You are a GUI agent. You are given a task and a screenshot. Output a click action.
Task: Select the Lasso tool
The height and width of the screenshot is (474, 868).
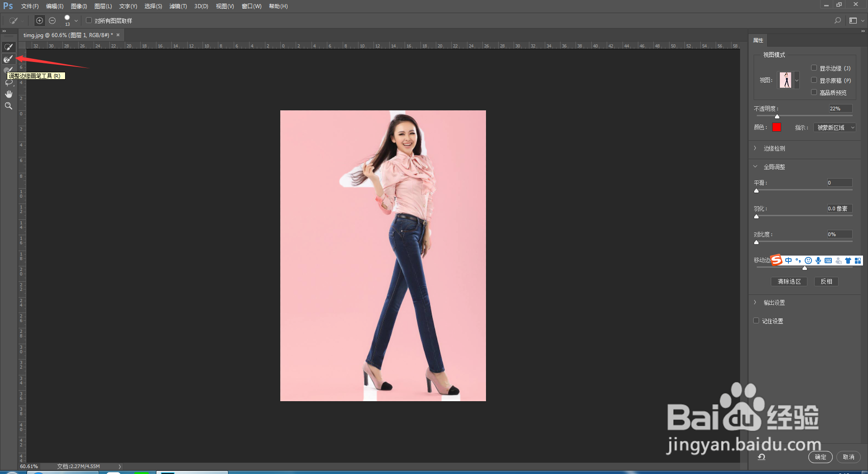pyautogui.click(x=8, y=82)
